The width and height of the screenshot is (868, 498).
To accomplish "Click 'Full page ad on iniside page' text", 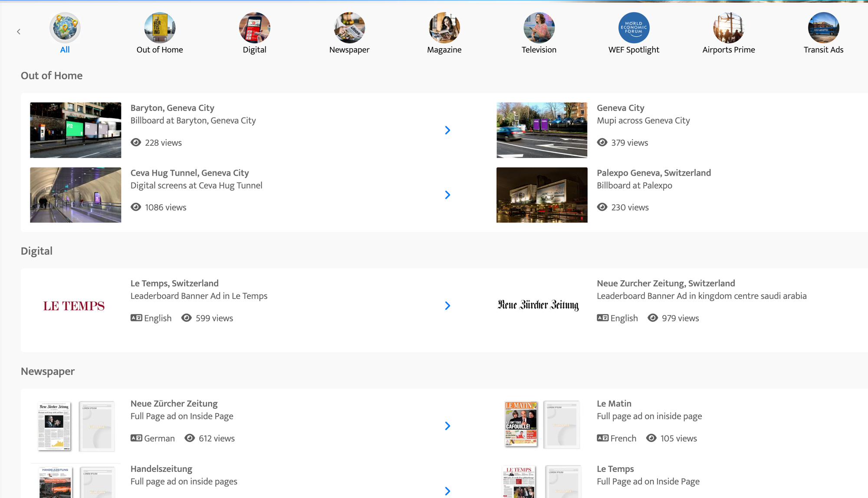I will (x=649, y=416).
